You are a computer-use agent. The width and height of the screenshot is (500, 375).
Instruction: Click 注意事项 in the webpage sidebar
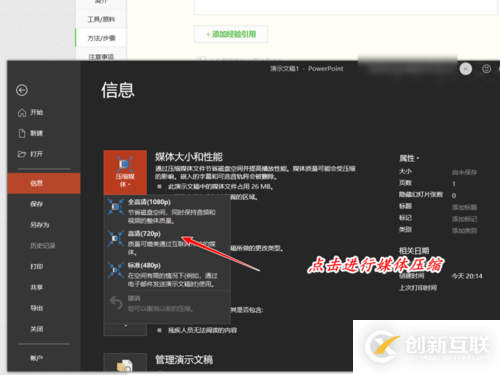point(101,57)
